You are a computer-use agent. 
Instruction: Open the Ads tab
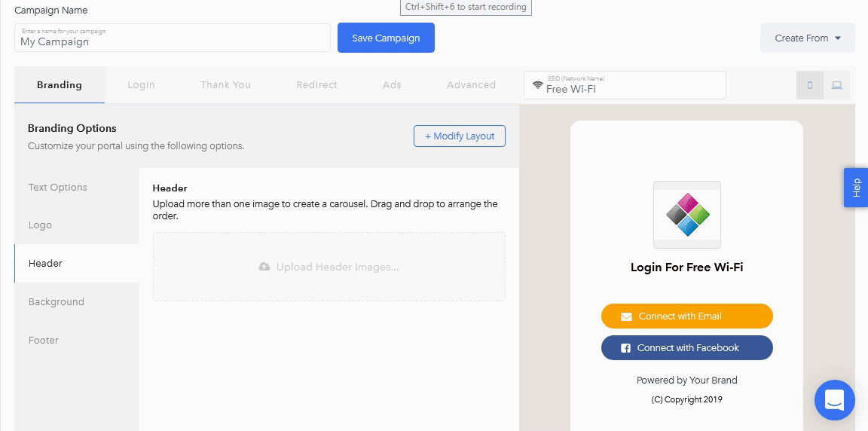(x=392, y=84)
